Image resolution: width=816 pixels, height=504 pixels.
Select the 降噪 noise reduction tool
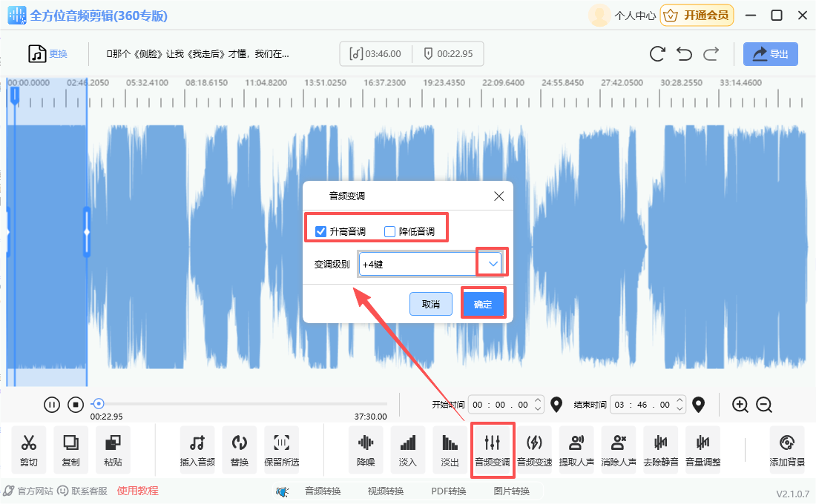point(366,449)
